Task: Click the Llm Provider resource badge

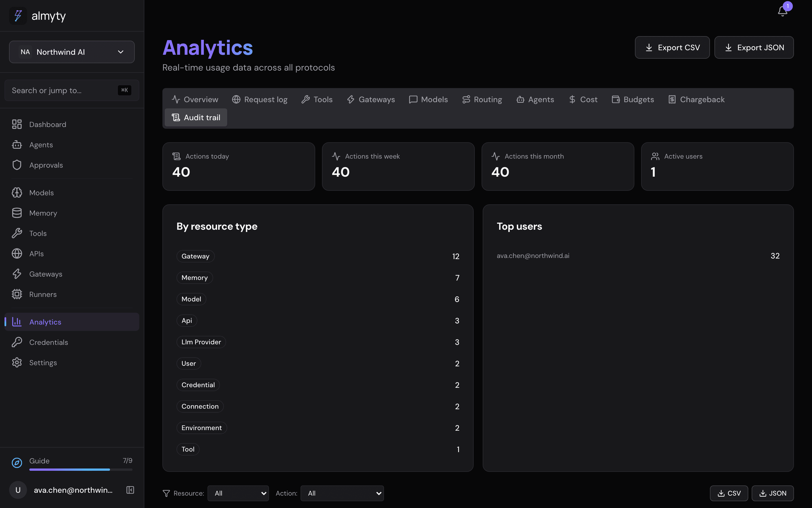Action: (201, 342)
